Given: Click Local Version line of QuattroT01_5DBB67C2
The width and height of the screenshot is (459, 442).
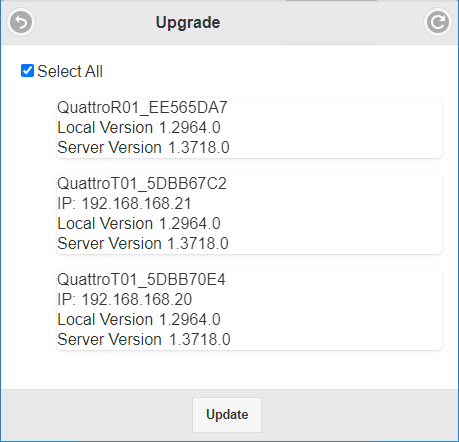Looking at the screenshot, I should point(139,224).
